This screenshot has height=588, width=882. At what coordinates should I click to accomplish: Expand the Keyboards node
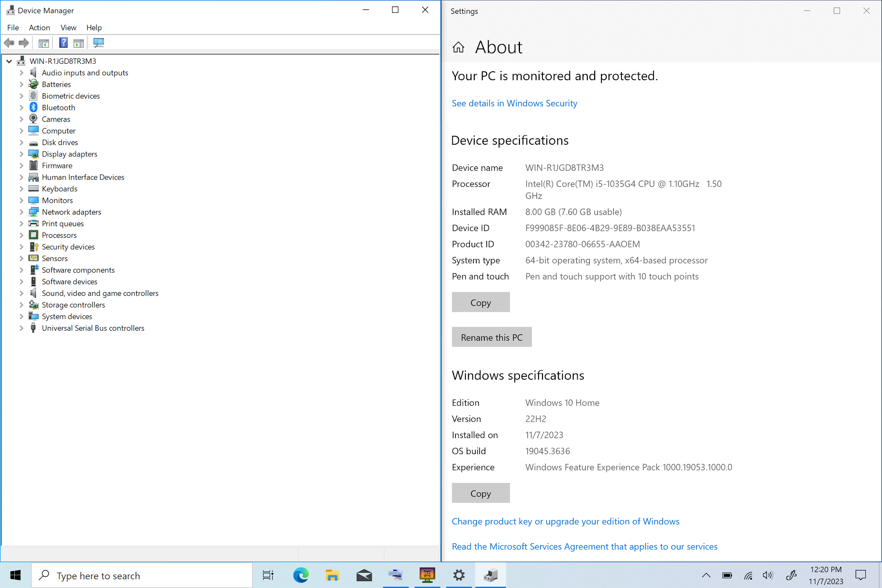[21, 189]
